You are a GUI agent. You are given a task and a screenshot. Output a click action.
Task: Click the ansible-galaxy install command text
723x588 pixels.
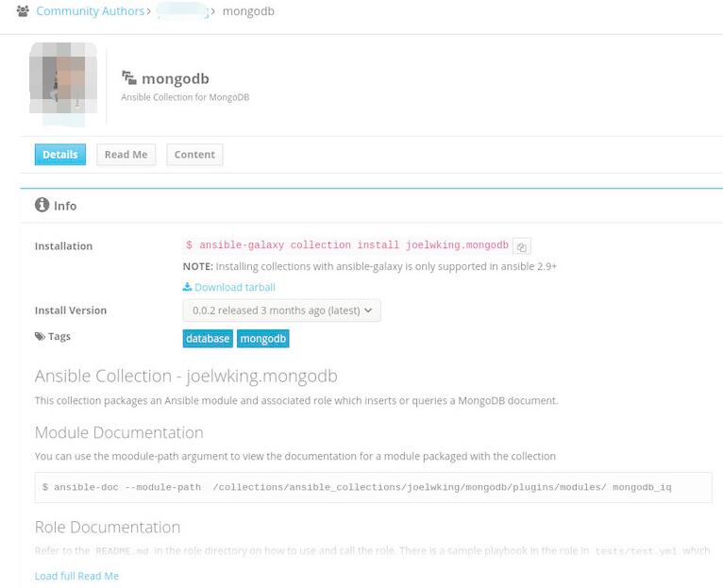[346, 244]
